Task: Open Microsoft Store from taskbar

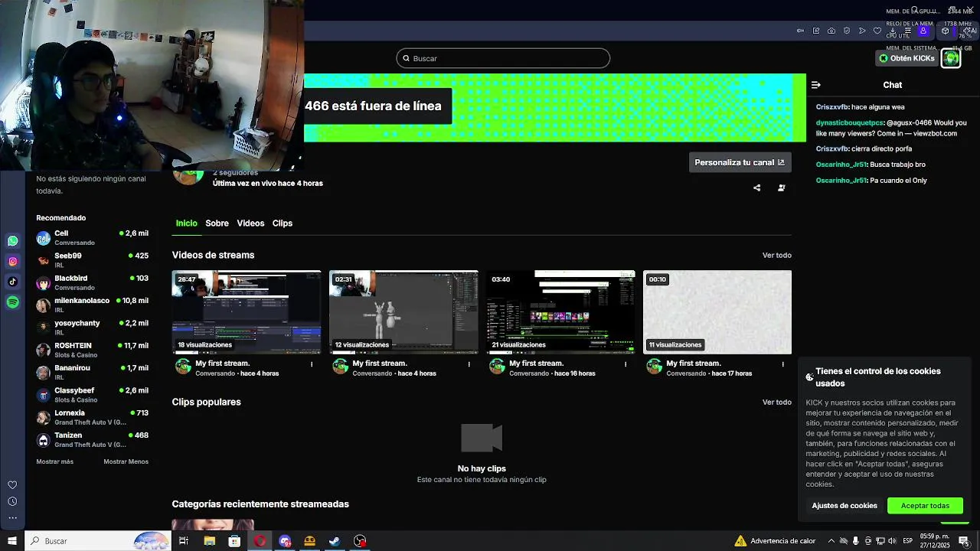Action: [234, 541]
